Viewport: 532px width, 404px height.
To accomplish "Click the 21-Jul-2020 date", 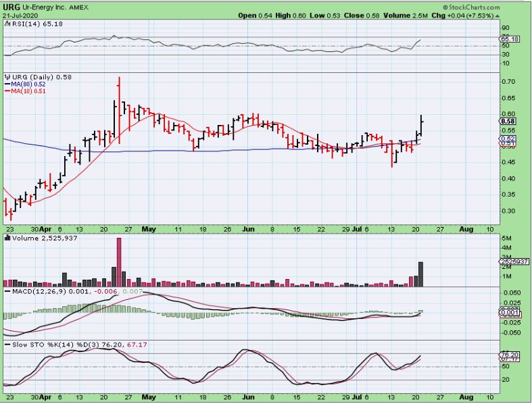I will point(20,16).
